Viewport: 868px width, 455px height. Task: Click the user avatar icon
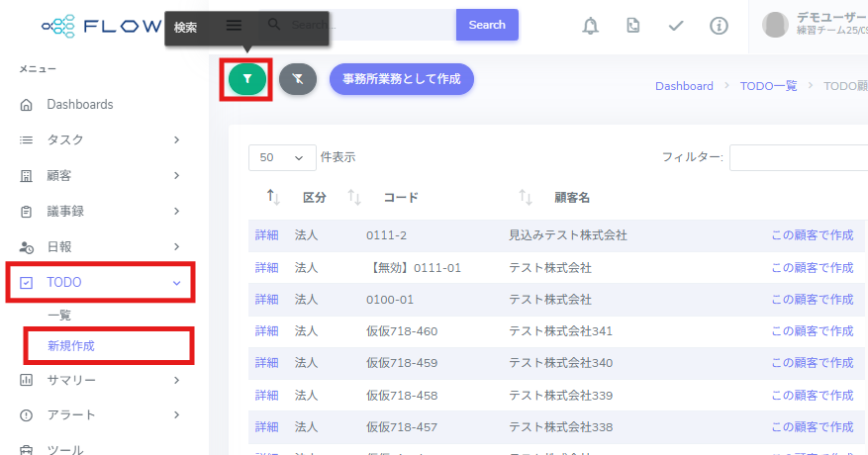coord(777,25)
